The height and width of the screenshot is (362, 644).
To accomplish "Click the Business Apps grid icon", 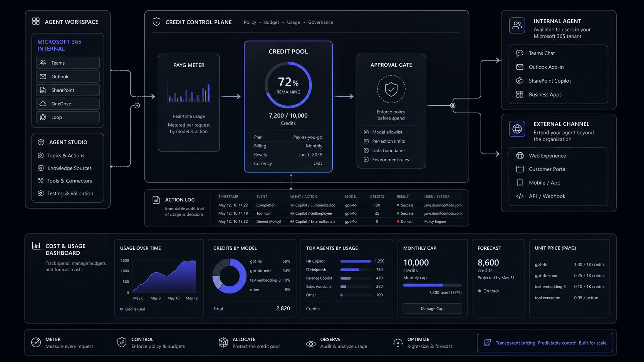I will tap(520, 94).
